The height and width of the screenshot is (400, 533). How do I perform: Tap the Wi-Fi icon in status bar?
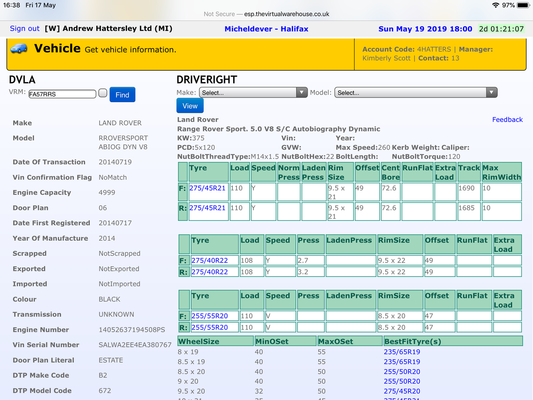point(496,5)
